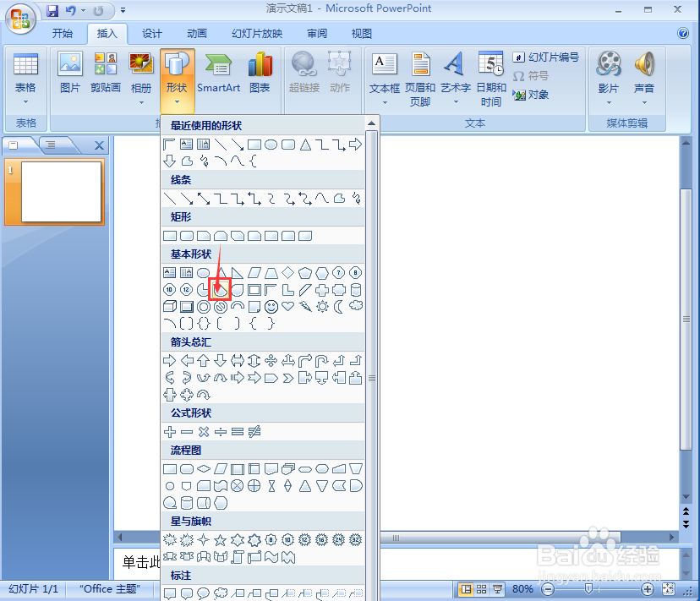The image size is (700, 601).
Task: Insert an object (对象)
Action: [x=530, y=95]
